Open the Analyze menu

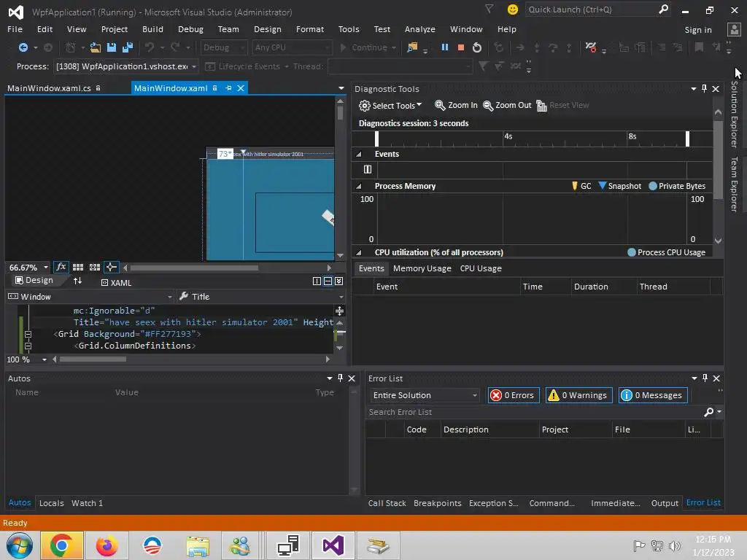coord(419,29)
